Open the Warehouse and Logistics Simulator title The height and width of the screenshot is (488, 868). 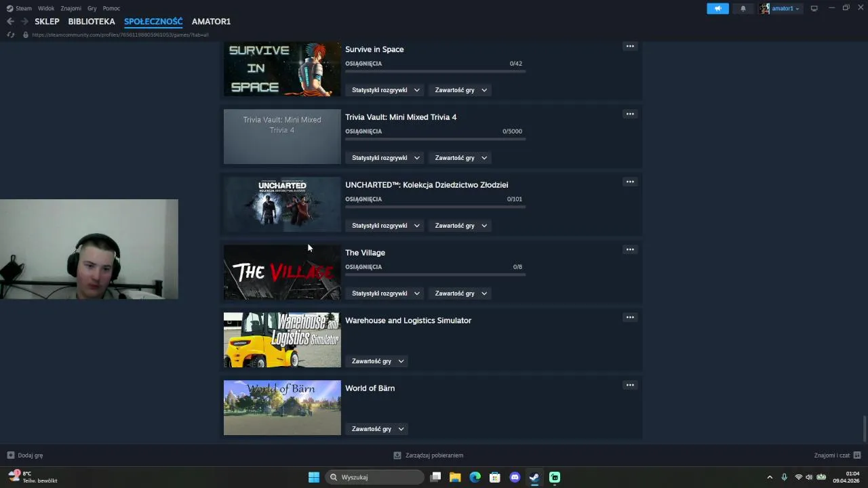click(408, 321)
